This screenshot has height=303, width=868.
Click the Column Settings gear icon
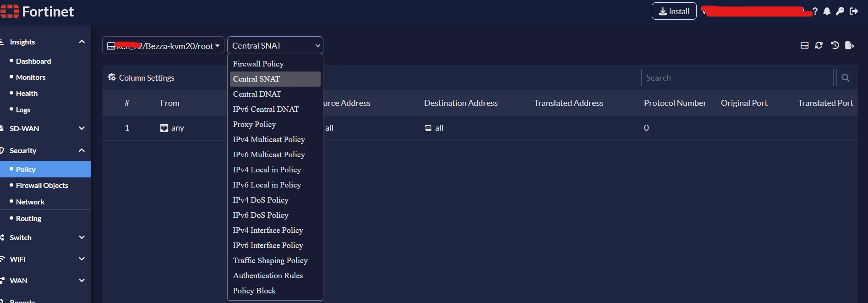(111, 77)
